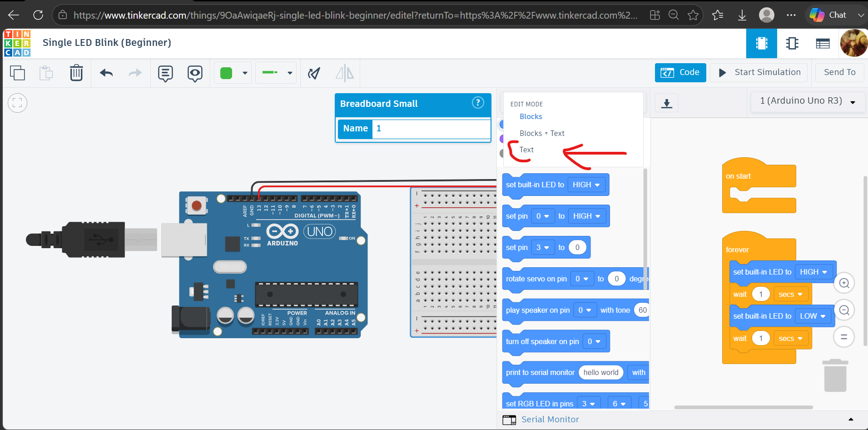
Task: Click the browser address bar URL
Action: (x=355, y=15)
